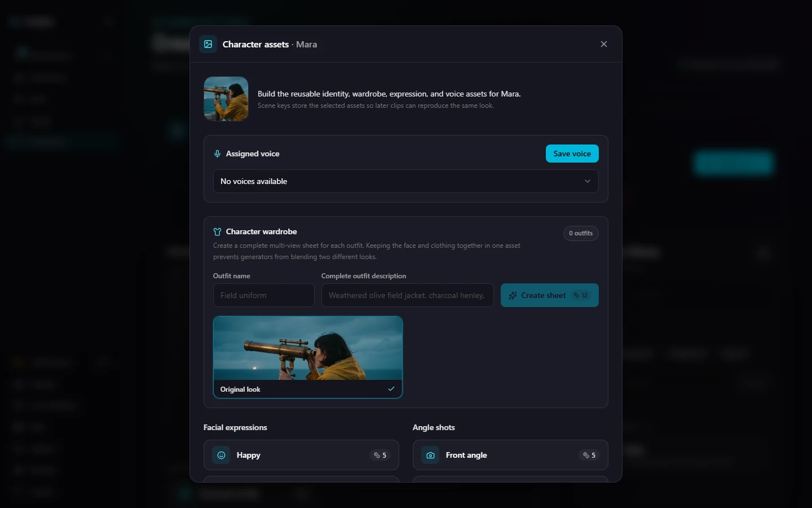Click the 'Assigned voice' label
This screenshot has height=508, width=812.
tap(253, 154)
